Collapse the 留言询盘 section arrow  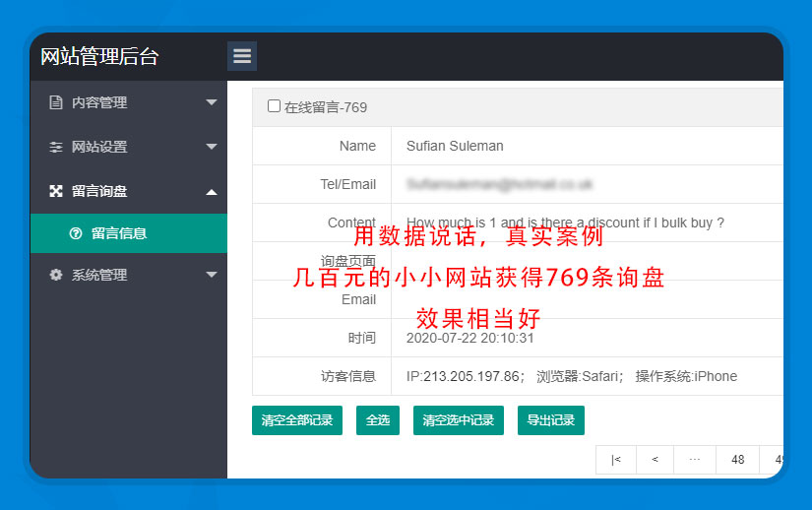(x=212, y=192)
